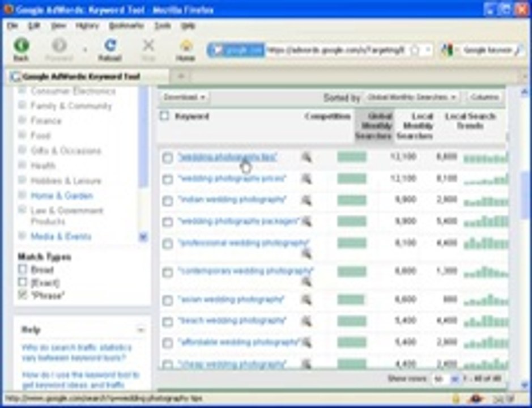
Task: Uncheck the "Phrase" match type checkbox
Action: tap(23, 295)
